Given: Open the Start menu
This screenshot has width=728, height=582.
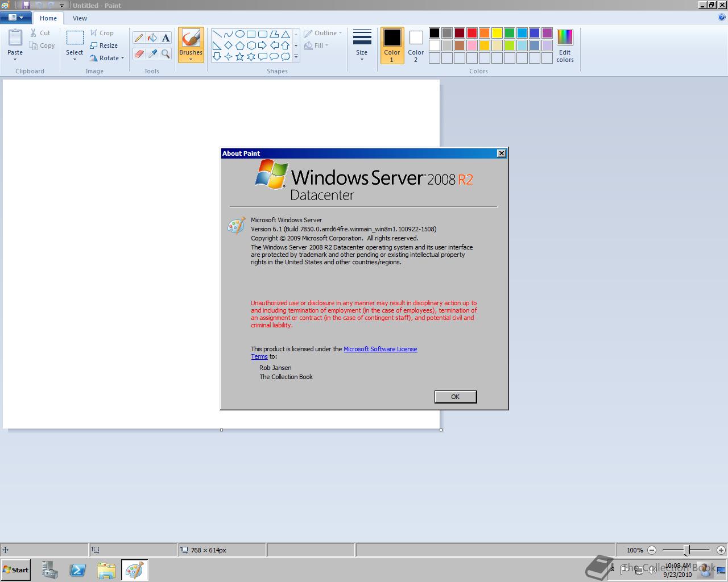Looking at the screenshot, I should coord(16,570).
